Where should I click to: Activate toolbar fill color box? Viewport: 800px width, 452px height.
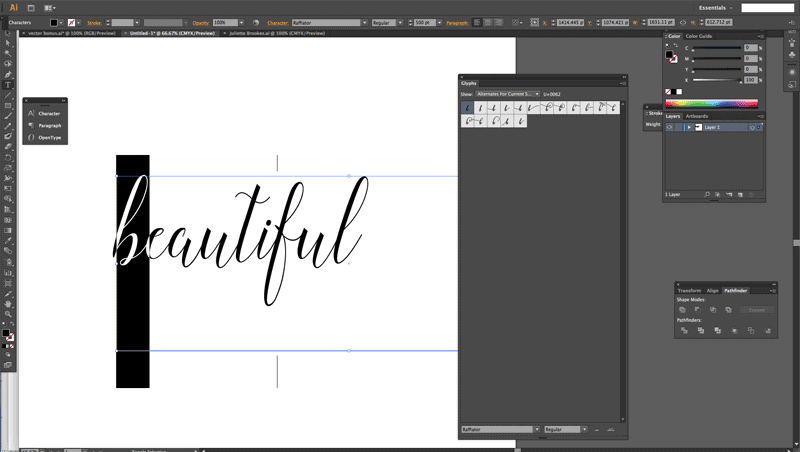tap(6, 333)
